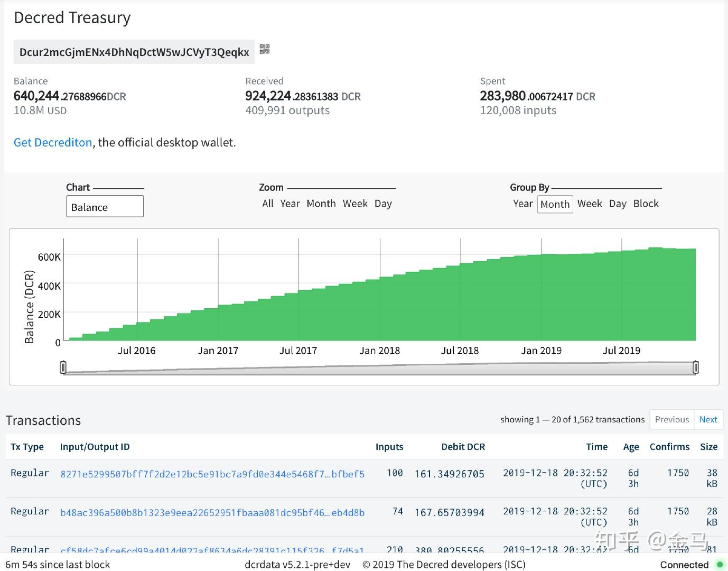Viewport: 728px width, 571px height.
Task: Set chart zoom to Day
Action: pos(383,204)
